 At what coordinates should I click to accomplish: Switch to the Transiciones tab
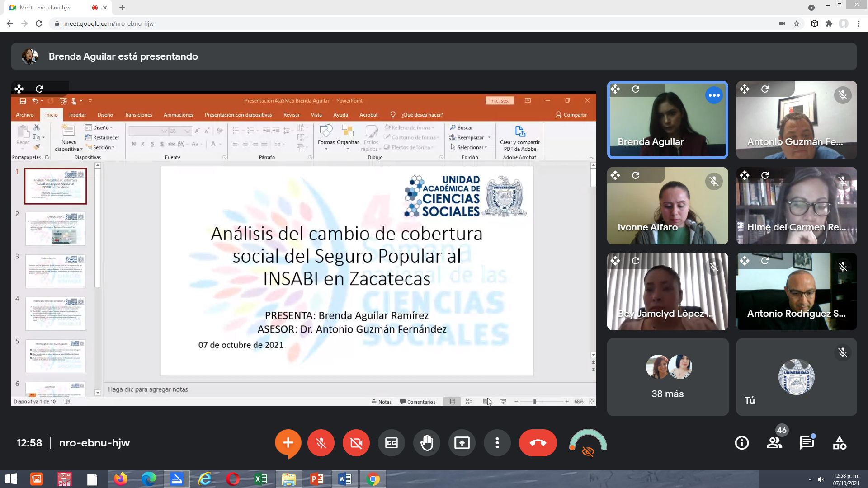138,115
